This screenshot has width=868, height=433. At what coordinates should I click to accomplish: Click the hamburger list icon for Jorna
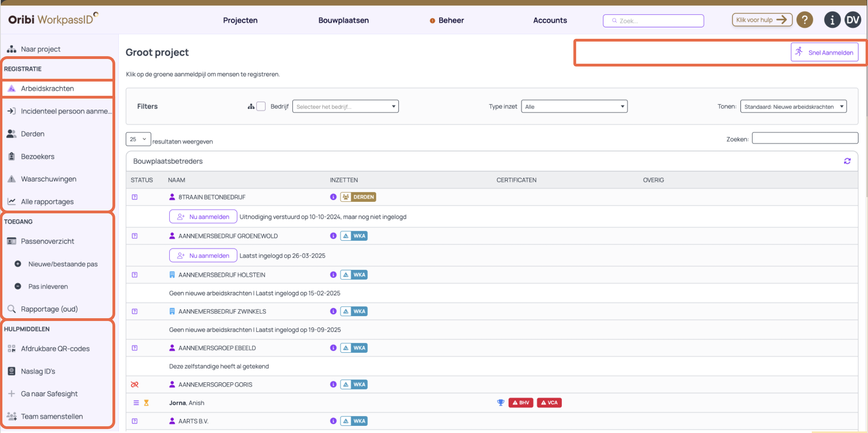pyautogui.click(x=136, y=403)
